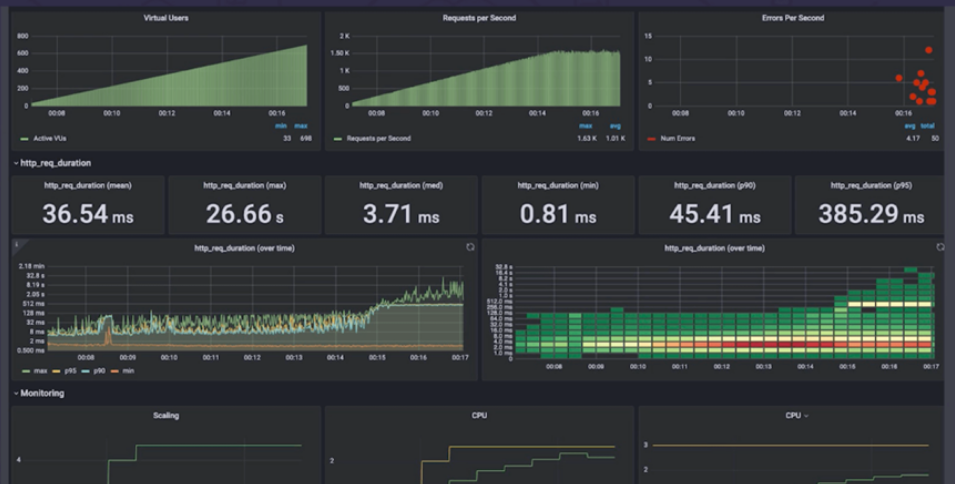Sort Errors legend by avg column
955x484 pixels.
[910, 126]
